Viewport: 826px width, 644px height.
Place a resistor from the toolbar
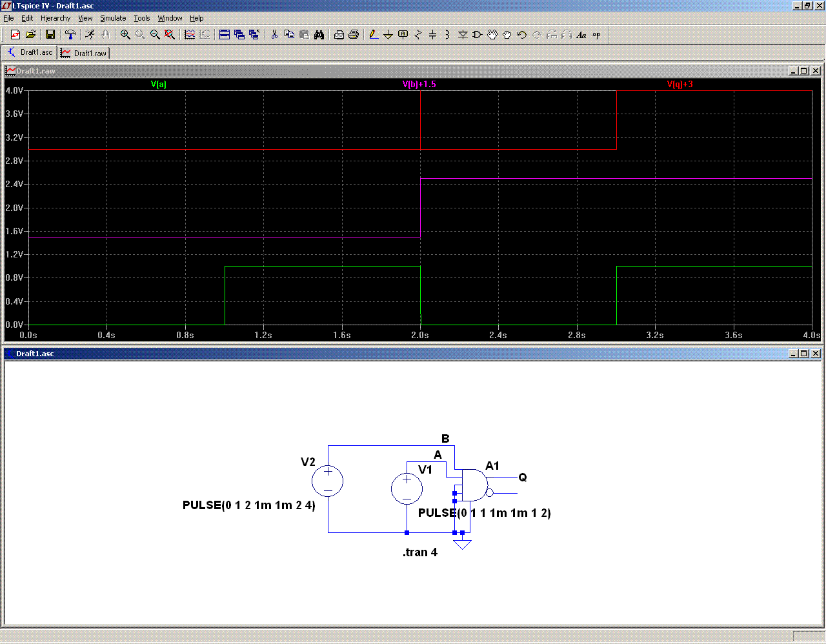tap(418, 35)
